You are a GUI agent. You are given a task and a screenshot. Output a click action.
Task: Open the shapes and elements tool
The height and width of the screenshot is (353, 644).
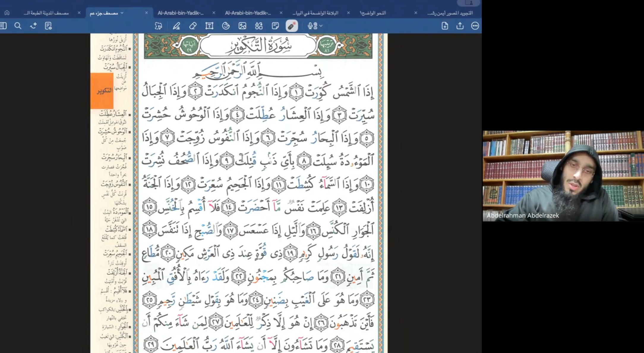tap(259, 26)
